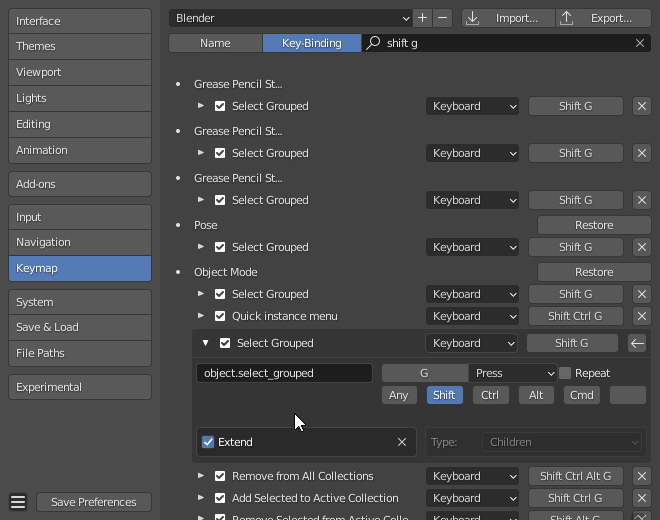Select the Key-Binding search mode
660x520 pixels.
point(312,43)
